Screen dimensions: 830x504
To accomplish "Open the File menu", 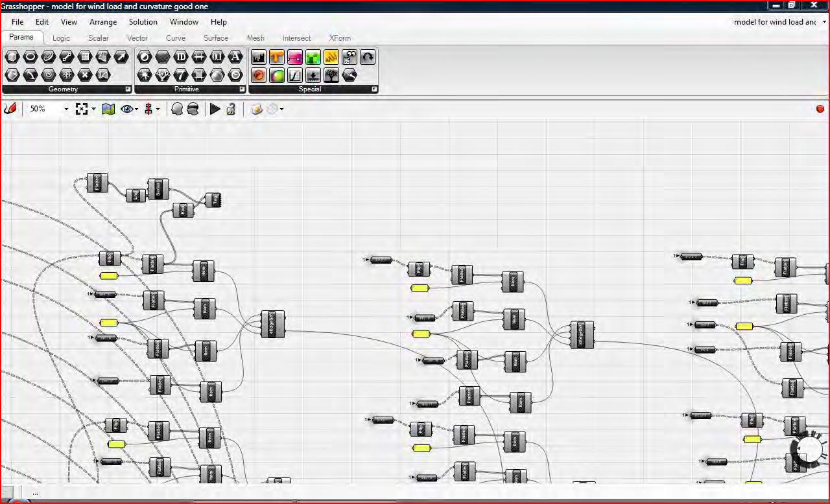I will click(x=18, y=22).
